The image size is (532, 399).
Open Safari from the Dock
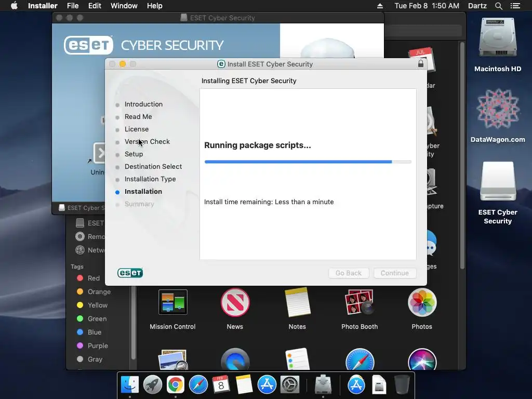click(198, 385)
